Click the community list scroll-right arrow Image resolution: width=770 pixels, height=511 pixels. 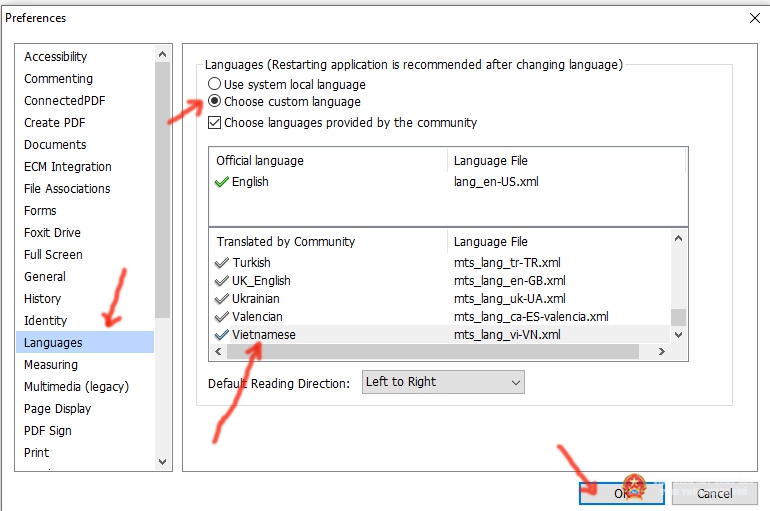[661, 351]
